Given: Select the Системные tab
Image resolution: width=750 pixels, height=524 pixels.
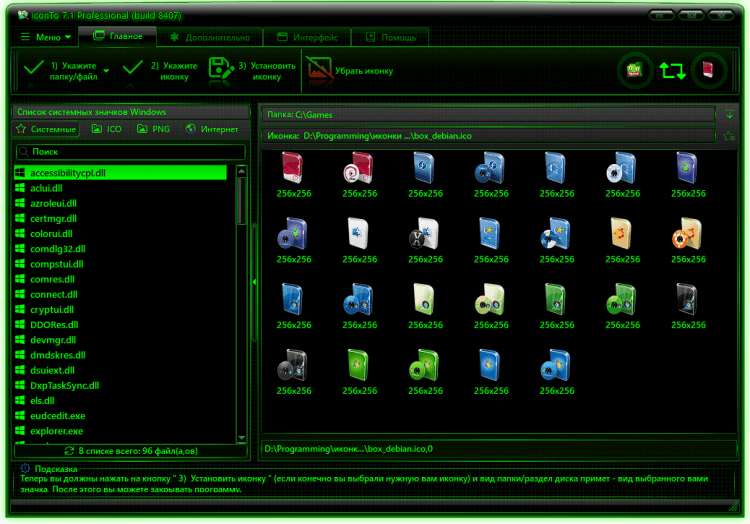Looking at the screenshot, I should point(46,129).
